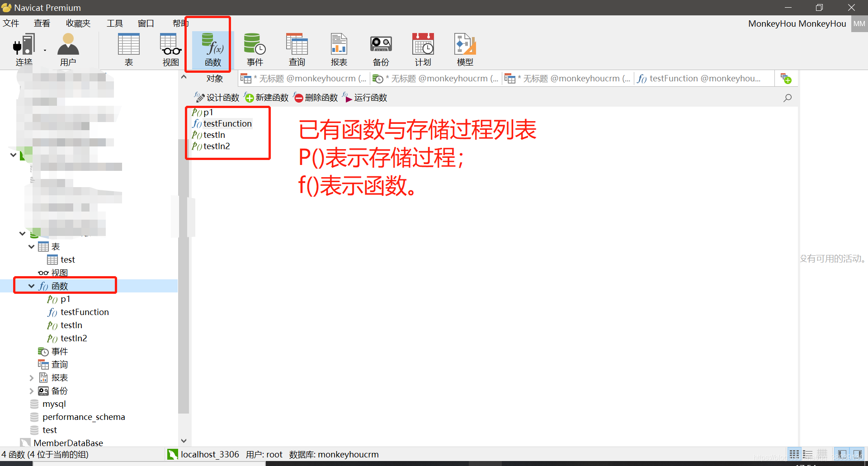Select test database in tree
Viewport: 868px width, 466px height.
(43, 430)
